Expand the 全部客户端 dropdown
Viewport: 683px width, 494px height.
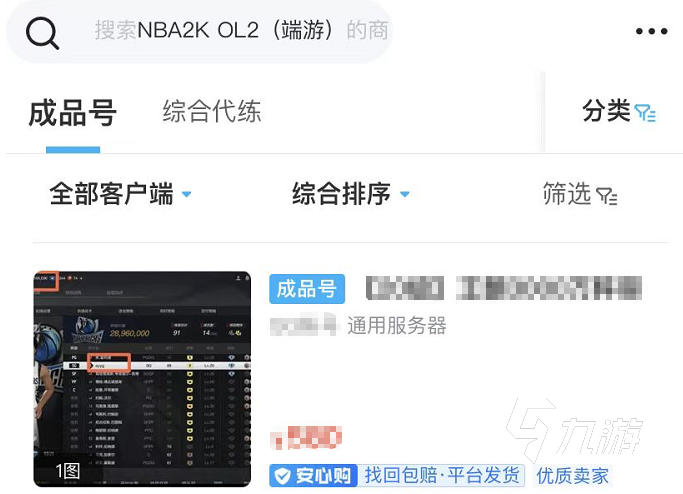(120, 194)
